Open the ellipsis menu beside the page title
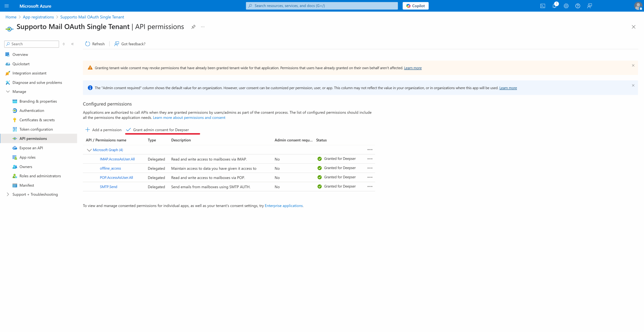 [203, 27]
